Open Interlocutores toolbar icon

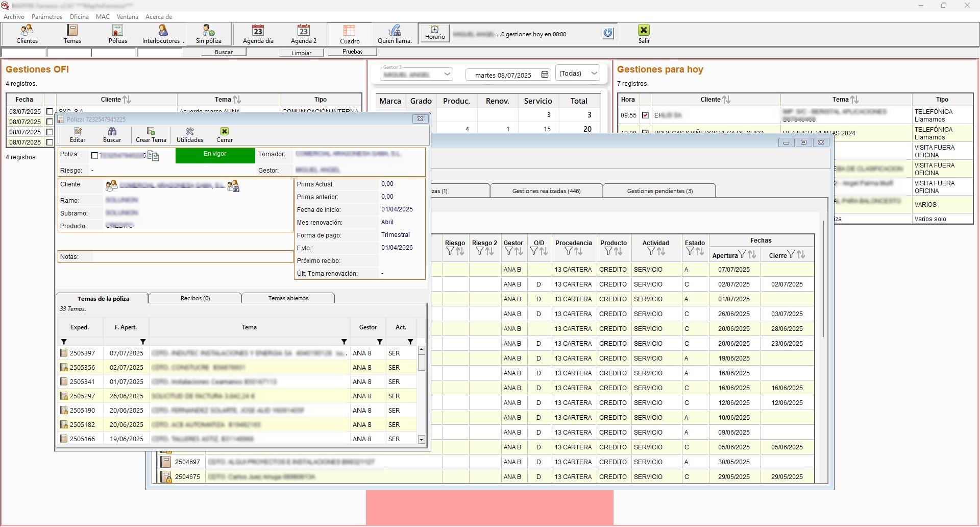tap(163, 34)
